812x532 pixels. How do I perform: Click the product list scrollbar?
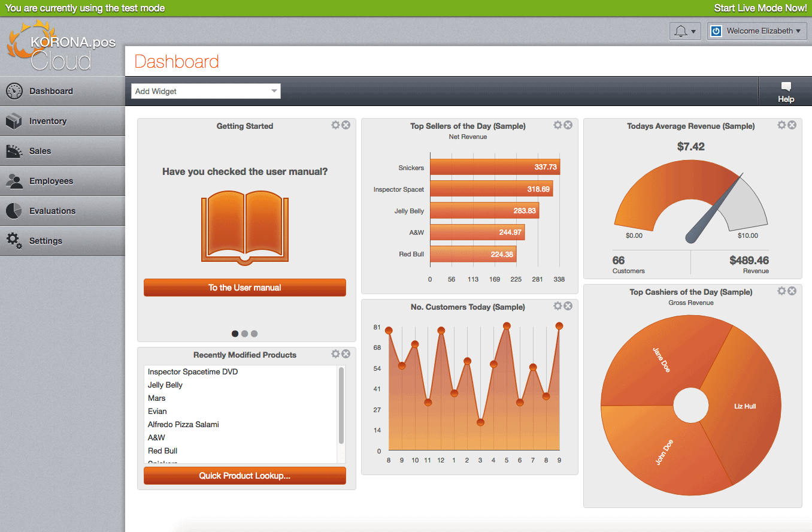(341, 406)
